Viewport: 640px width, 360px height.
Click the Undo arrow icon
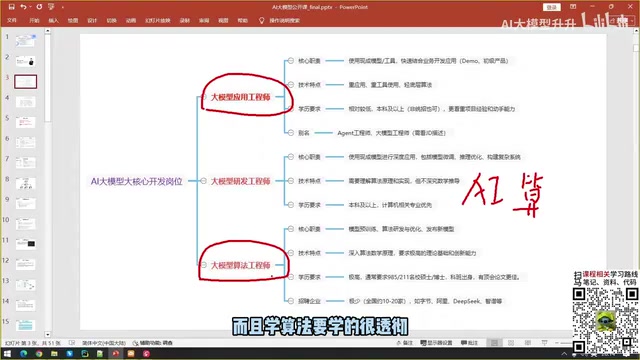(23, 7)
